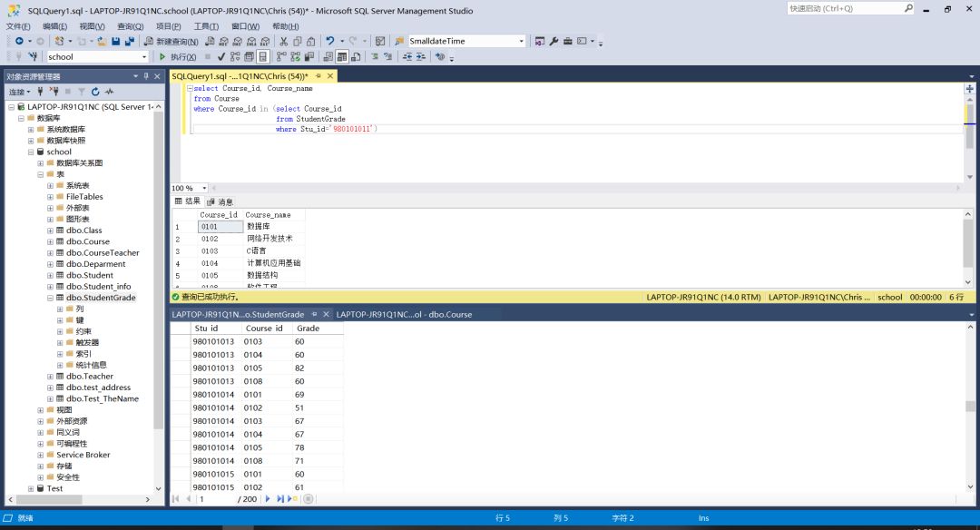Viewport: 980px width, 530px height.
Task: Switch to the 消息 (Messages) tab
Action: (220, 201)
